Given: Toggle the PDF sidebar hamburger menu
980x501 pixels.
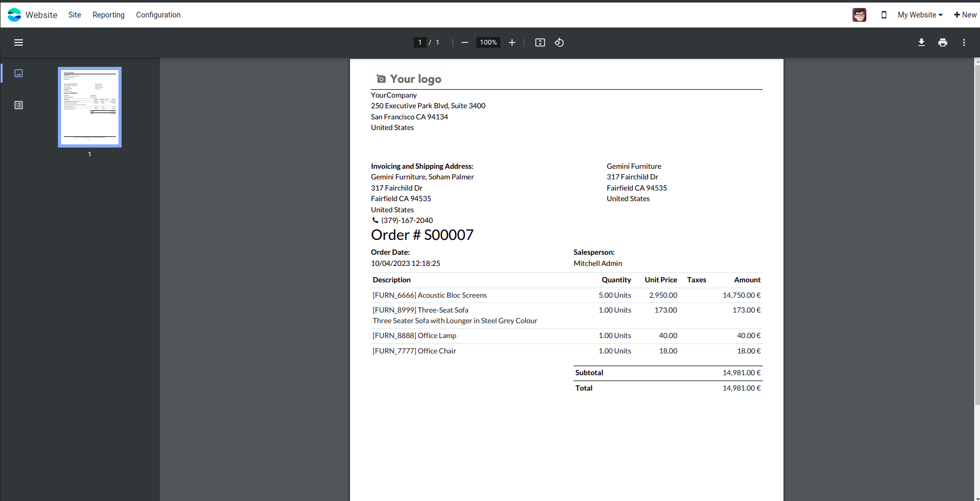Looking at the screenshot, I should click(19, 42).
